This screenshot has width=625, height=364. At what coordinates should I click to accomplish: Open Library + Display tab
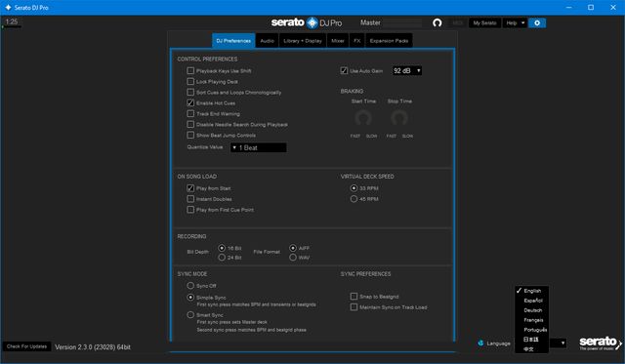click(303, 41)
